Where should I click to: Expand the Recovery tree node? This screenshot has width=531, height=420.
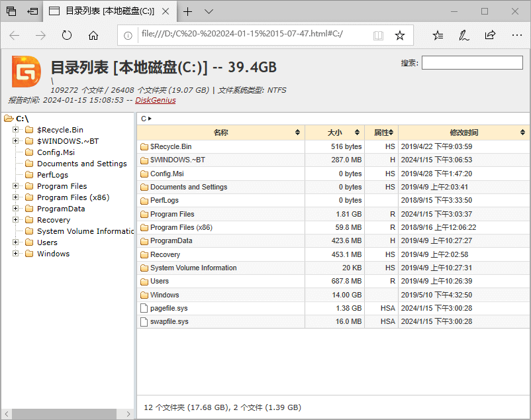(15, 220)
